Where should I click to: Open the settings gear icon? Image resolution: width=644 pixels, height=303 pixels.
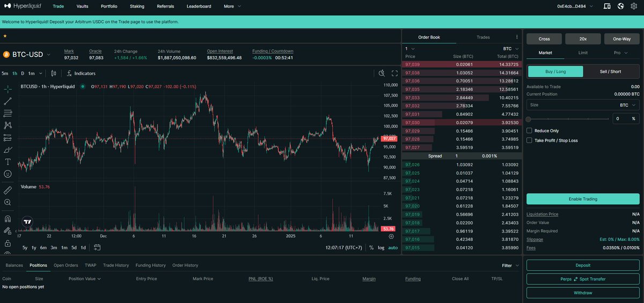click(x=634, y=6)
